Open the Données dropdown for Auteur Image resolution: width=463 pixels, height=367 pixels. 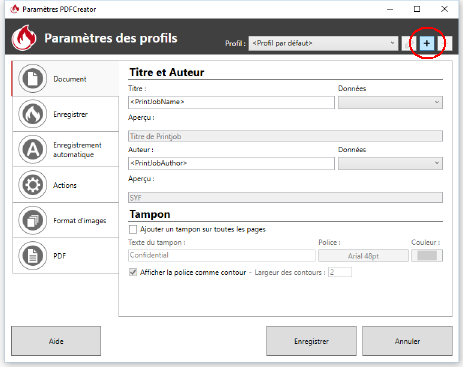[390, 163]
